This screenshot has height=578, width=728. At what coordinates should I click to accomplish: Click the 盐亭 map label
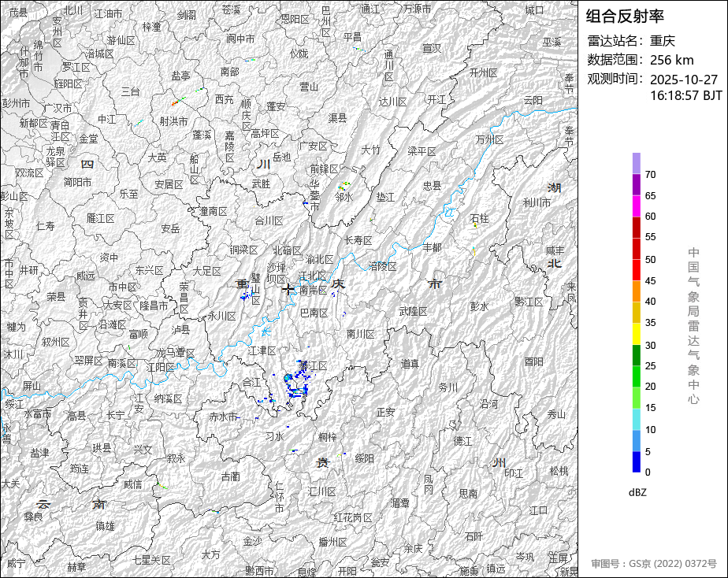click(180, 76)
